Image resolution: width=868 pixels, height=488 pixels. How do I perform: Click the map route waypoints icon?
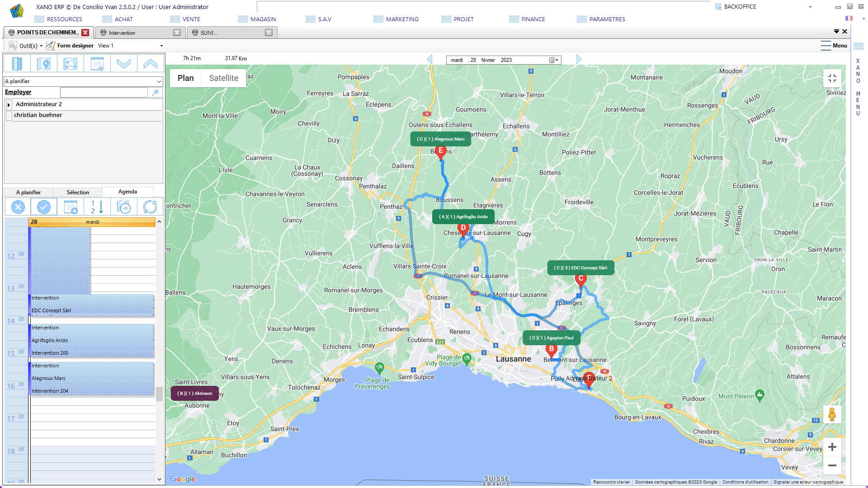pyautogui.click(x=71, y=64)
